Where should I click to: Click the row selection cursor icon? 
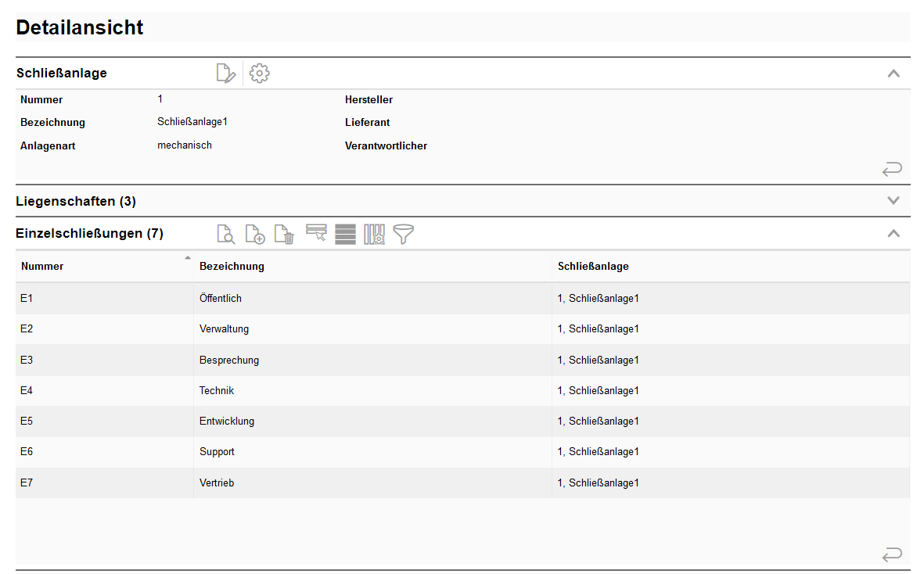pos(316,233)
